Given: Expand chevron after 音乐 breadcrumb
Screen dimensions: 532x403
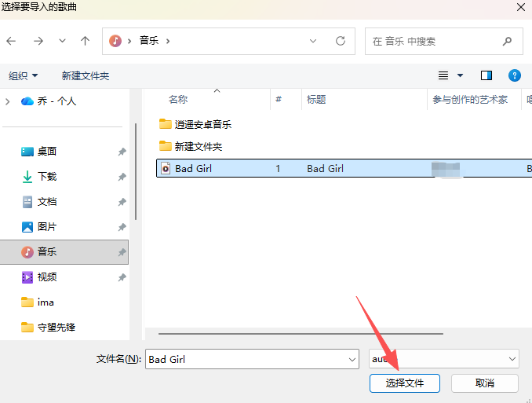Looking at the screenshot, I should point(168,42).
